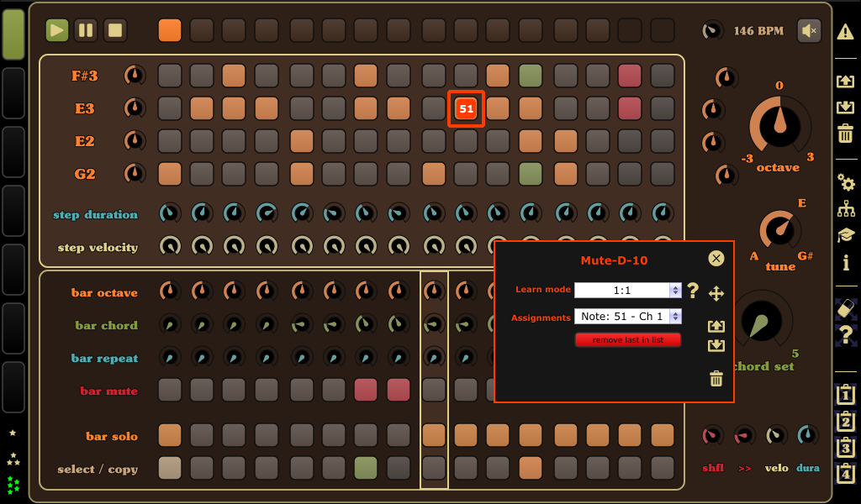Open the graduation cap learn icon
This screenshot has width=861, height=504.
tap(846, 235)
